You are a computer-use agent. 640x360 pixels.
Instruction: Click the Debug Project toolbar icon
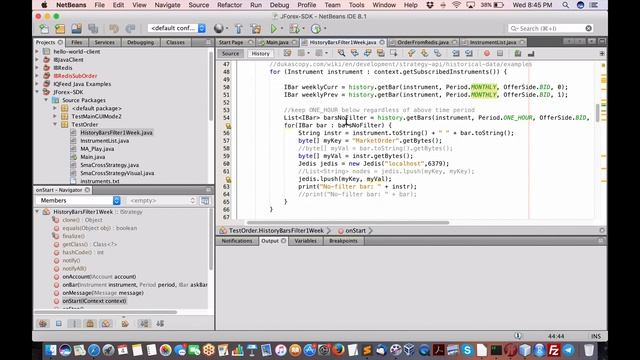[x=294, y=29]
